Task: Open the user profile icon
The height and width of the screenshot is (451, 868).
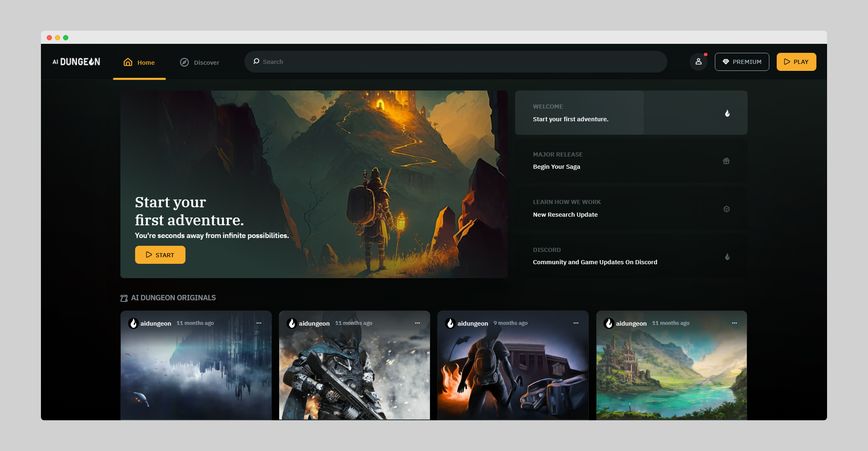Action: coord(698,62)
